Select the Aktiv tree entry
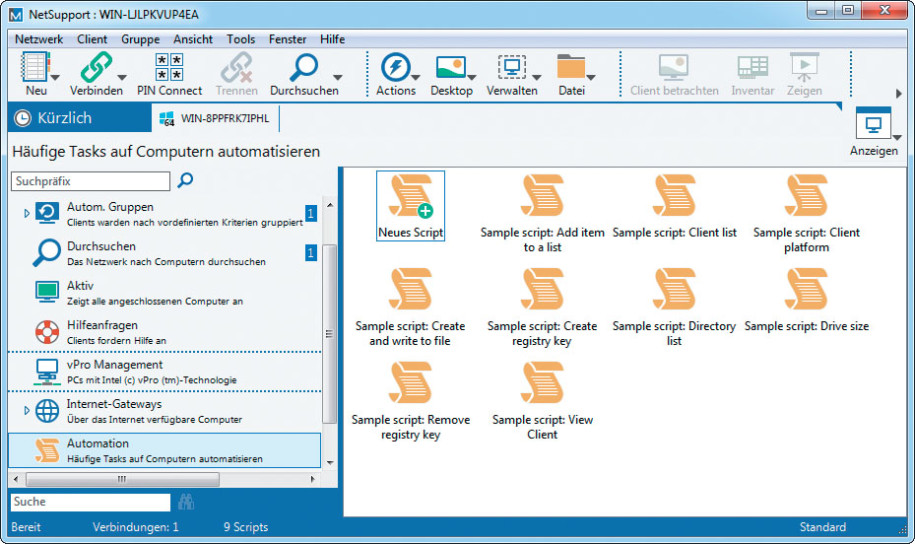Image resolution: width=915 pixels, height=544 pixels. [165, 292]
